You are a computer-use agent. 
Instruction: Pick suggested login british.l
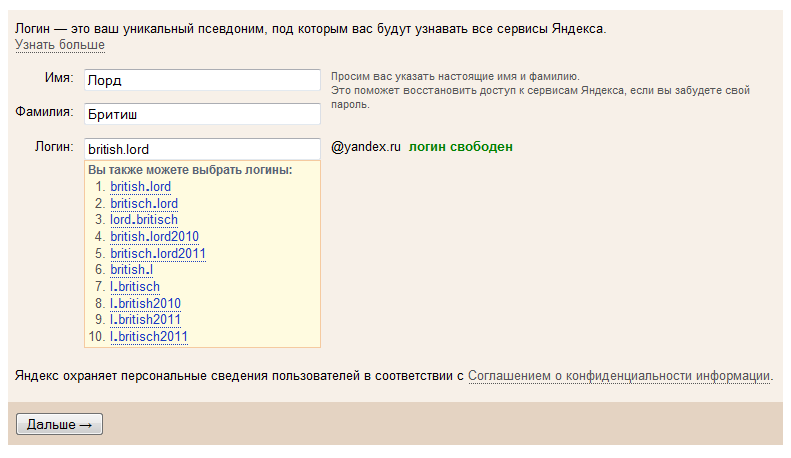[131, 270]
